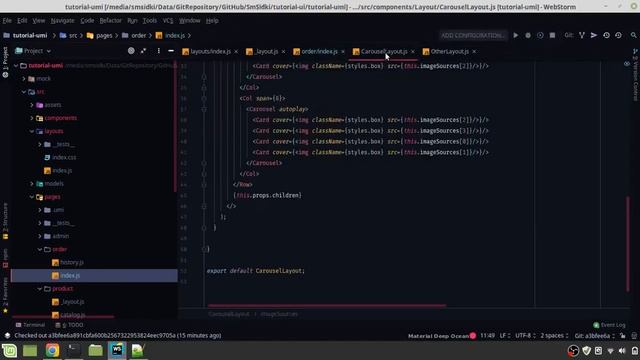This screenshot has height=360, width=640.
Task: Toggle Version Control side stripe button
Action: tap(635, 75)
